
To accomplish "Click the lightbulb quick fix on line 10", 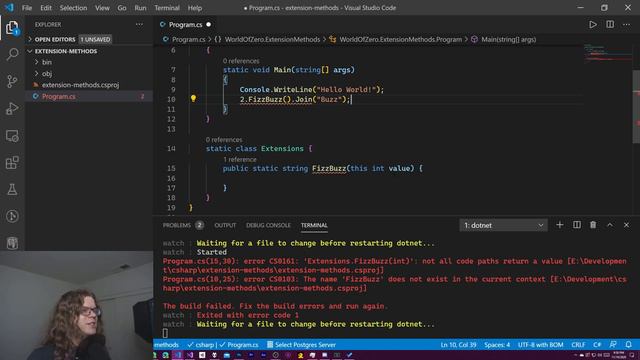I will [193, 98].
